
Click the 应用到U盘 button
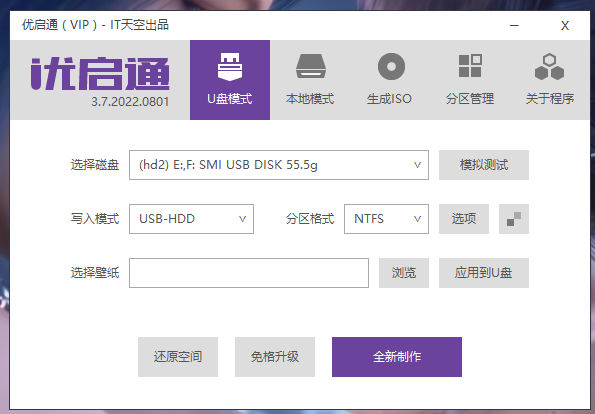coord(484,273)
